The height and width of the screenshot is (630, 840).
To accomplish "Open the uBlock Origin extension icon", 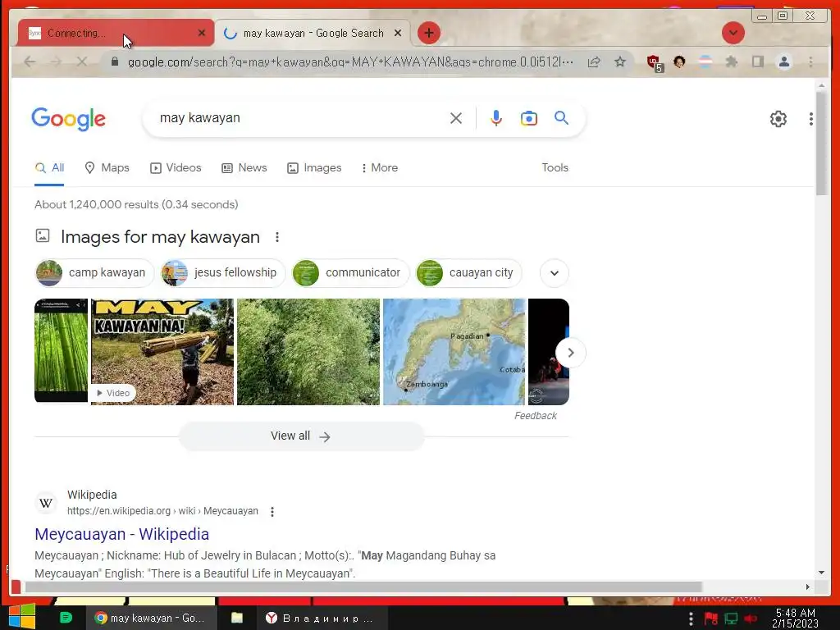I will point(654,62).
